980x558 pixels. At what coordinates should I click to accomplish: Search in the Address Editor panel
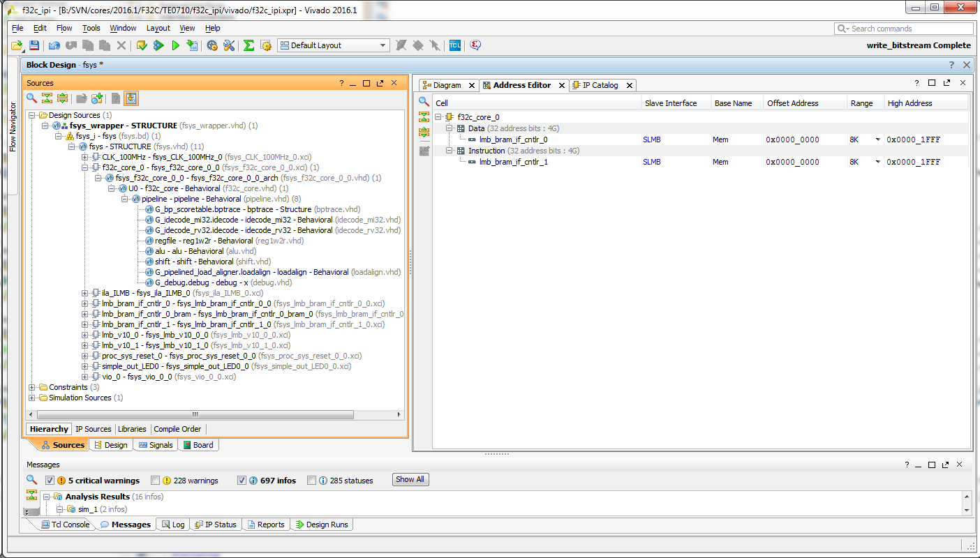(x=424, y=102)
